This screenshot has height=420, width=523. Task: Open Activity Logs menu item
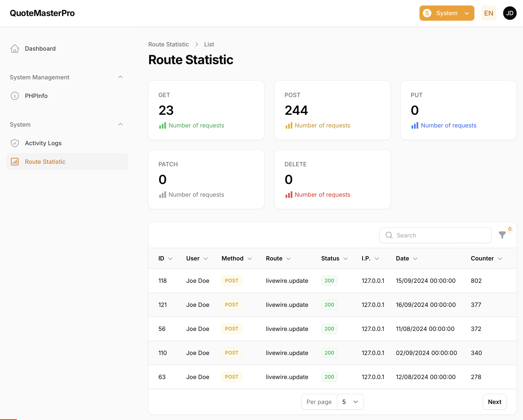tap(43, 143)
